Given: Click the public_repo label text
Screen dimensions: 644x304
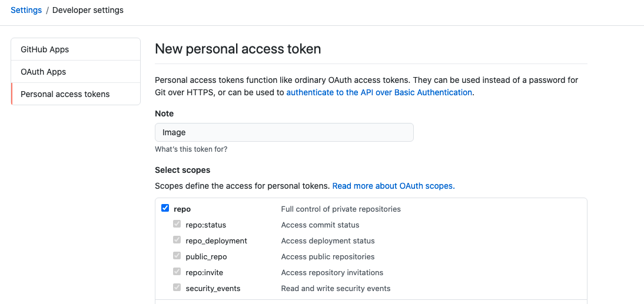Looking at the screenshot, I should 206,256.
